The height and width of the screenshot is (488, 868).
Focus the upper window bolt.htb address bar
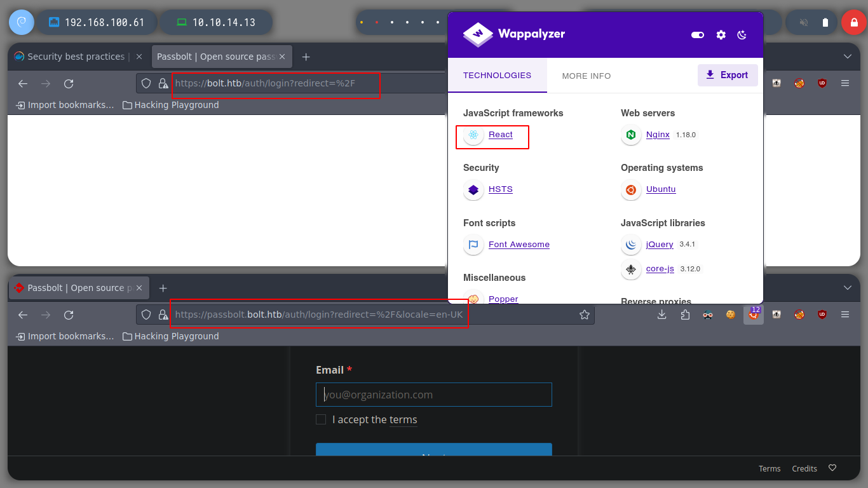[x=291, y=83]
